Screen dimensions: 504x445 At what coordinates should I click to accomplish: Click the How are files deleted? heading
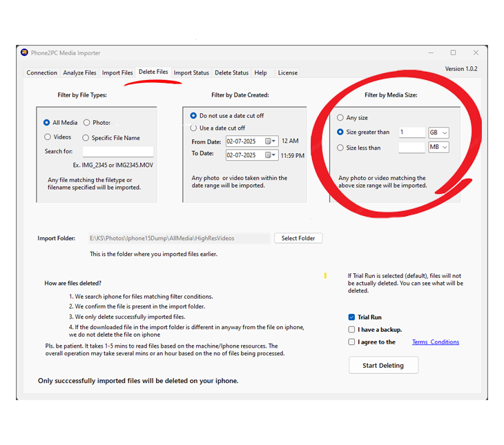coord(73,284)
